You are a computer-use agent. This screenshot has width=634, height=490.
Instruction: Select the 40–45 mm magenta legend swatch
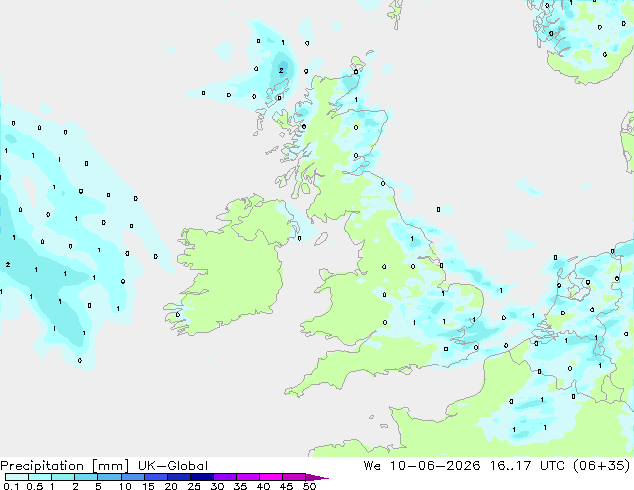pos(271,477)
